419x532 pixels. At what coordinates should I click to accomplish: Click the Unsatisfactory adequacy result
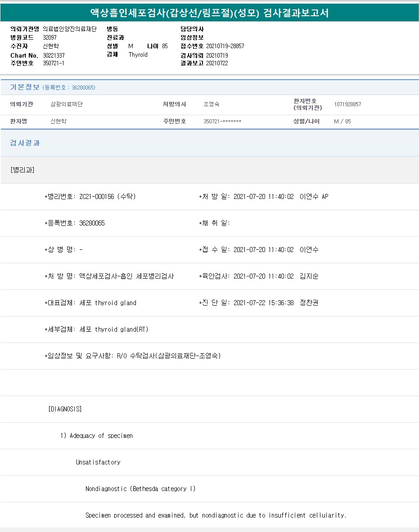98,462
